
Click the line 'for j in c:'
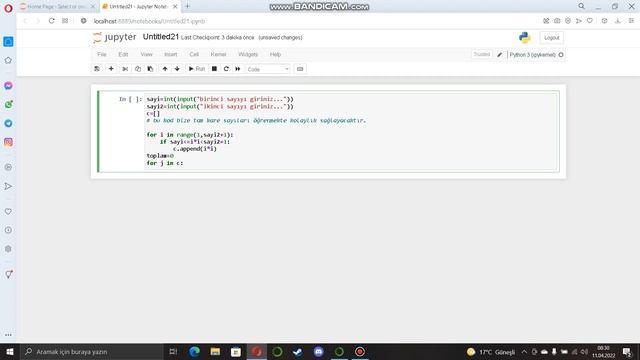point(165,163)
